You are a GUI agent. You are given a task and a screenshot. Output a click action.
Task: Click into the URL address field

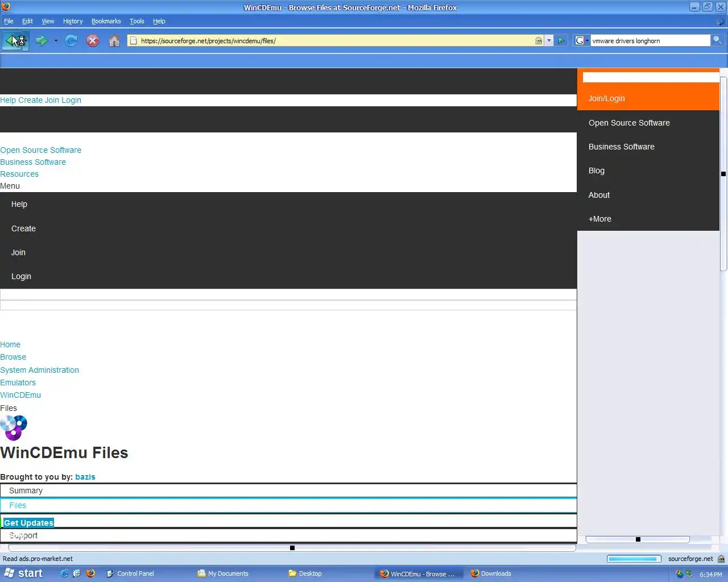point(336,40)
